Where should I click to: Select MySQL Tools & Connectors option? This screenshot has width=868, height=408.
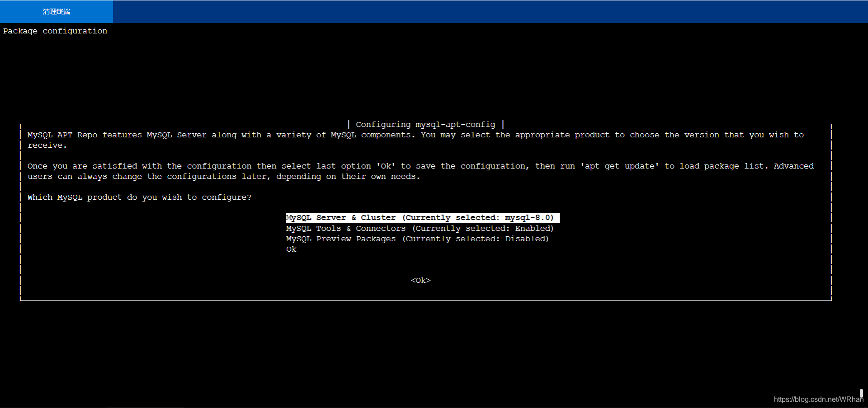pyautogui.click(x=420, y=229)
